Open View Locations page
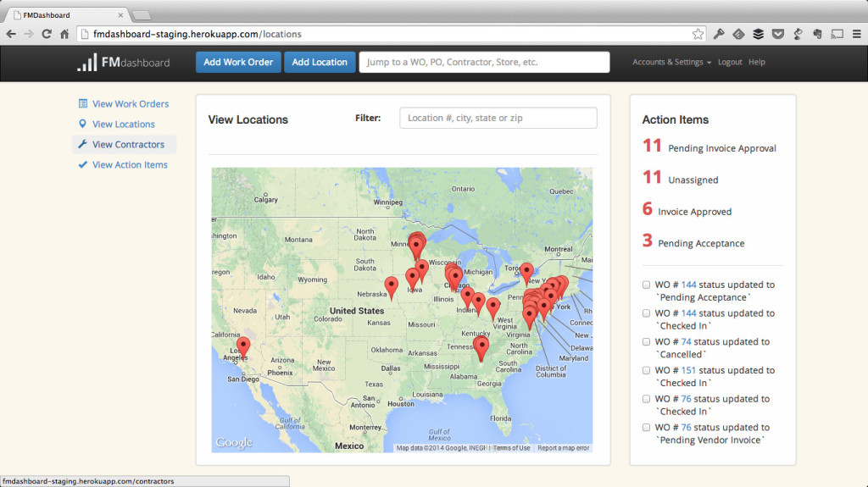This screenshot has height=487, width=868. tap(124, 124)
